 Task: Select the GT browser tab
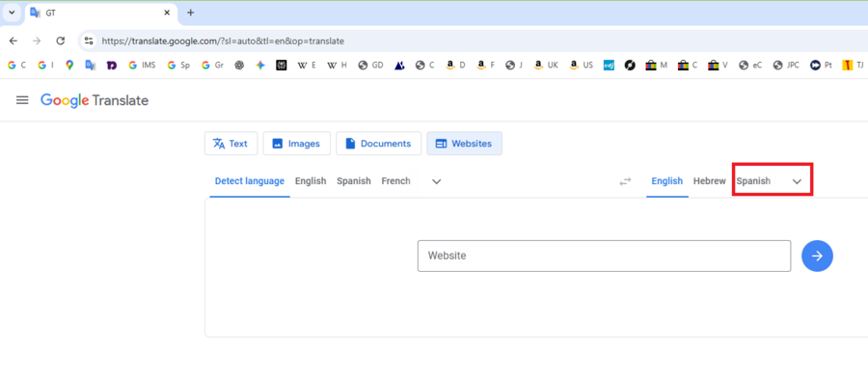click(x=101, y=13)
